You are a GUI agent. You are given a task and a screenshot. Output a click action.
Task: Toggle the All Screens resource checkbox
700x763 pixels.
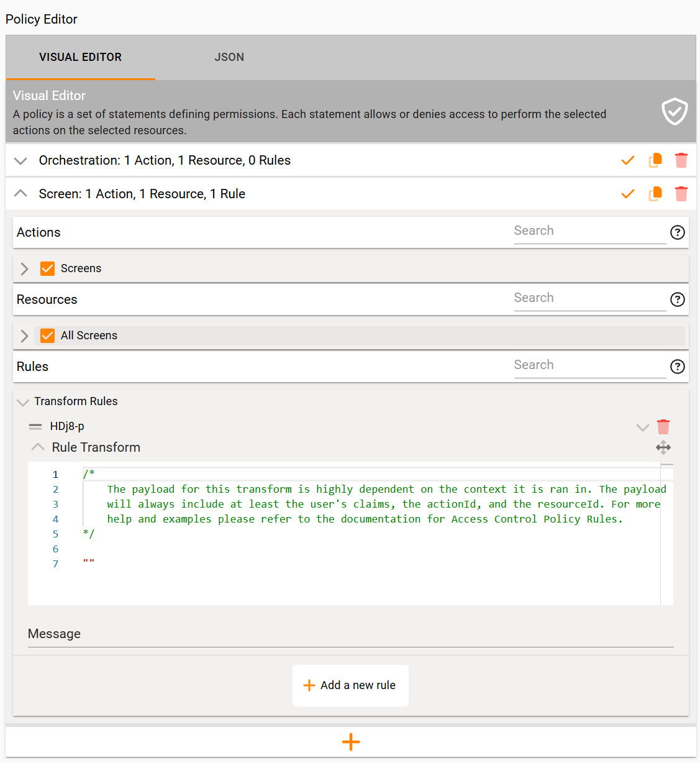tap(47, 336)
